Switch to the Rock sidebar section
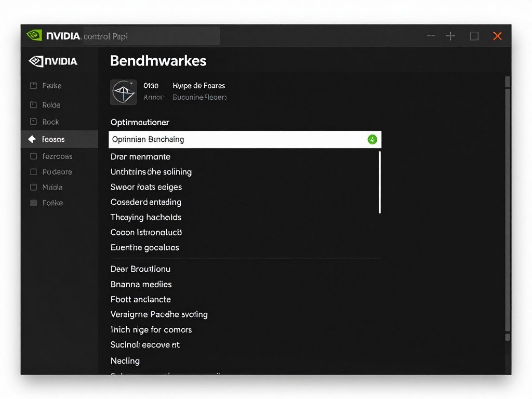Image resolution: width=532 pixels, height=399 pixels. [50, 122]
